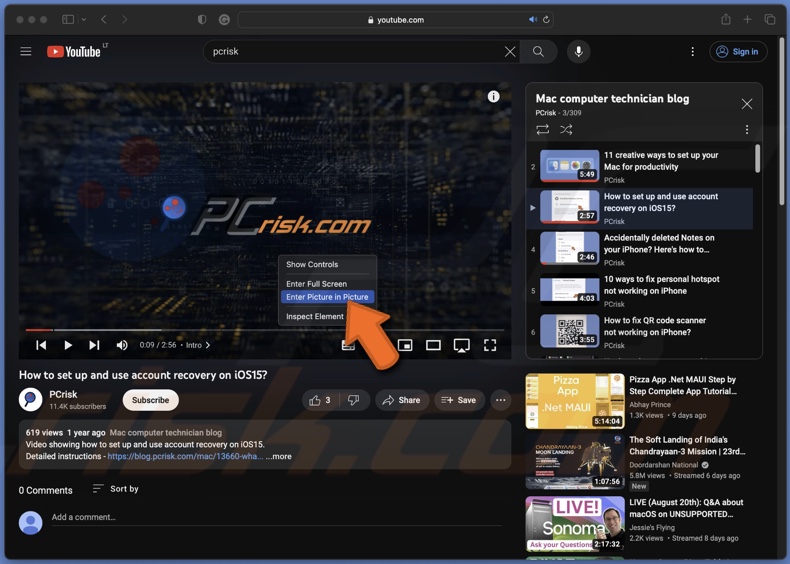
Task: Switch to theater mode
Action: coord(433,345)
